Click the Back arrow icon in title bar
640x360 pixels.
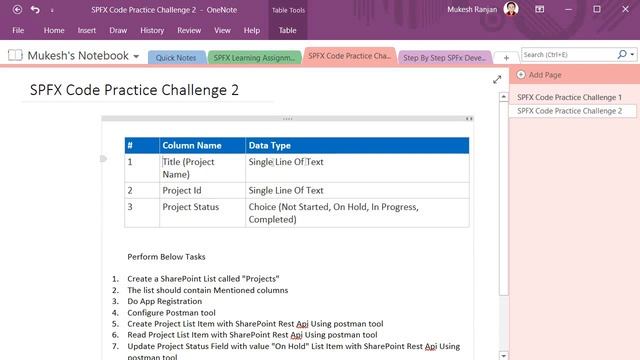click(17, 9)
